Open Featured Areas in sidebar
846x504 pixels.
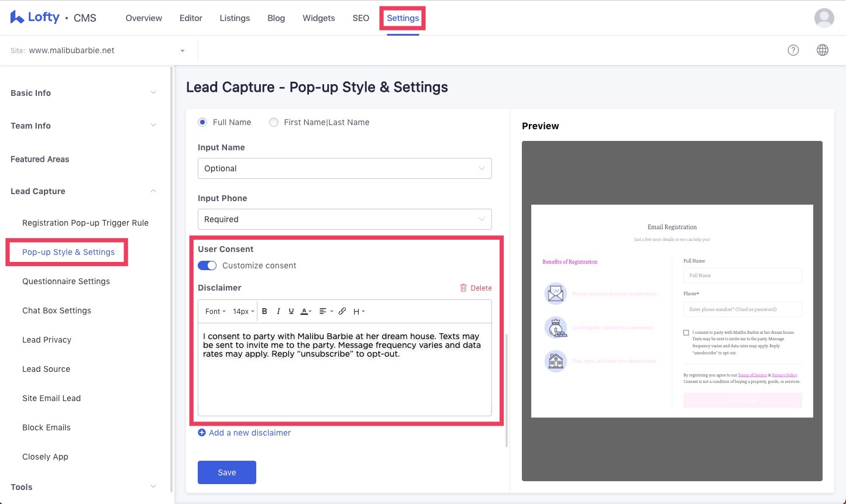point(40,159)
